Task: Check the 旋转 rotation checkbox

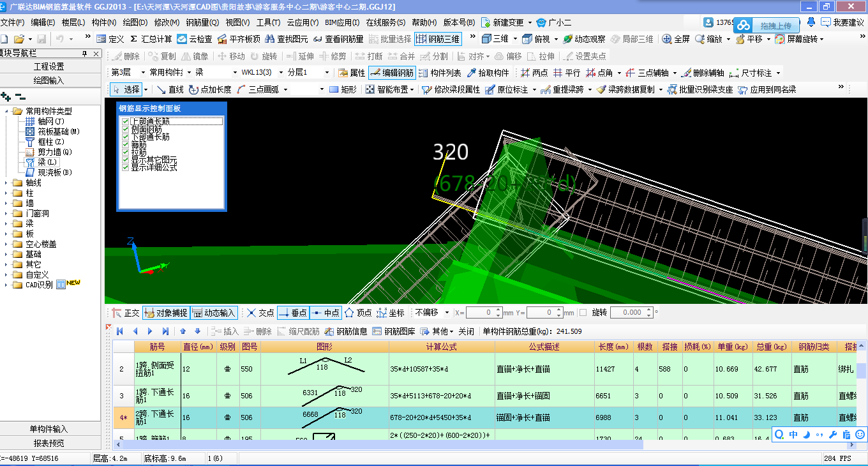Action: 583,313
